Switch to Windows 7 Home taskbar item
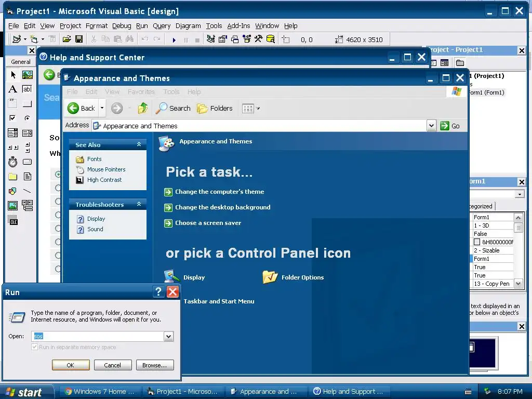532x399 pixels. click(x=100, y=392)
